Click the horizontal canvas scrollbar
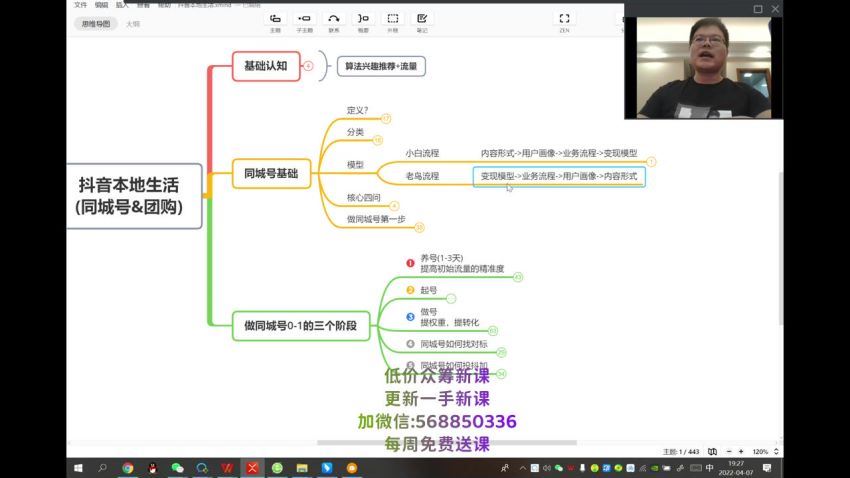The height and width of the screenshot is (478, 850). tap(447, 442)
